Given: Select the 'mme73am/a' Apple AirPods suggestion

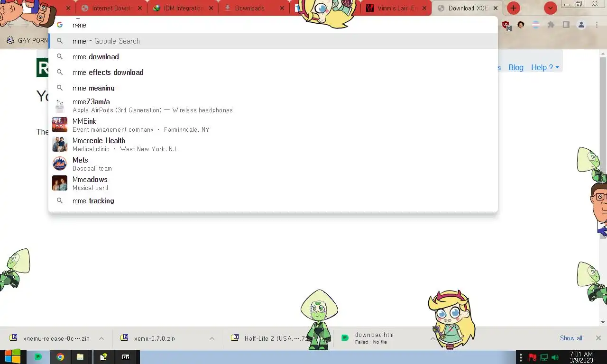Looking at the screenshot, I should coord(273,105).
